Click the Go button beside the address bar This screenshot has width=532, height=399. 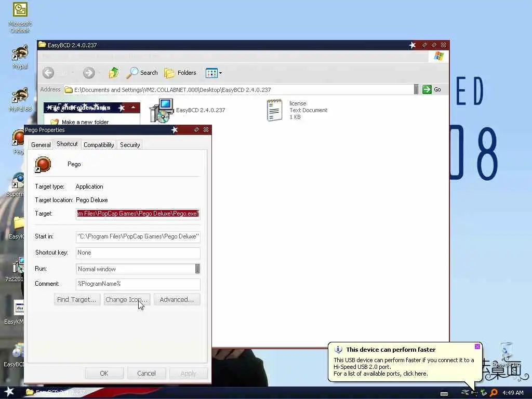432,89
